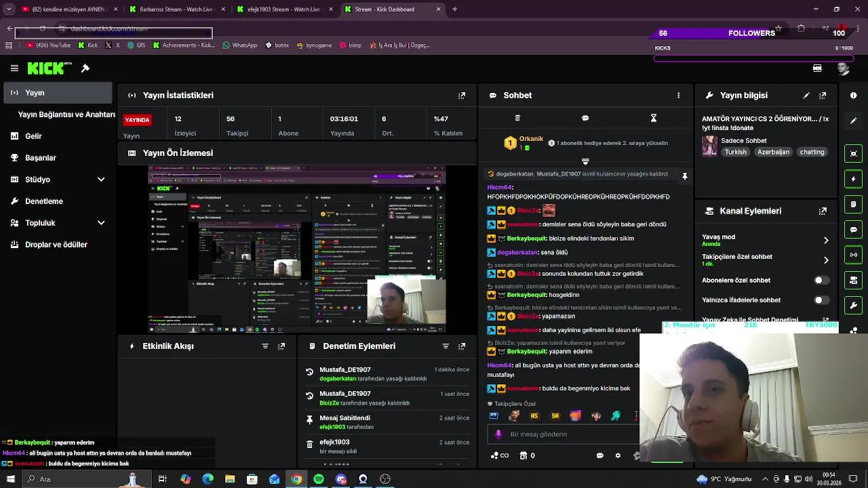868x488 pixels.
Task: Open the weather widget showing 9°C Yağmurlu
Action: click(x=724, y=479)
